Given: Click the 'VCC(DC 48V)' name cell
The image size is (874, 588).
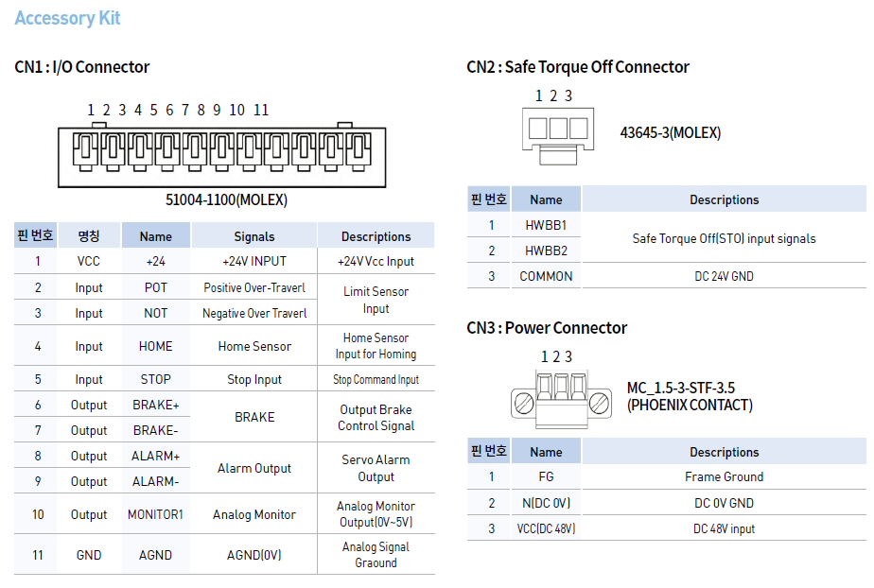Looking at the screenshot, I should [547, 528].
